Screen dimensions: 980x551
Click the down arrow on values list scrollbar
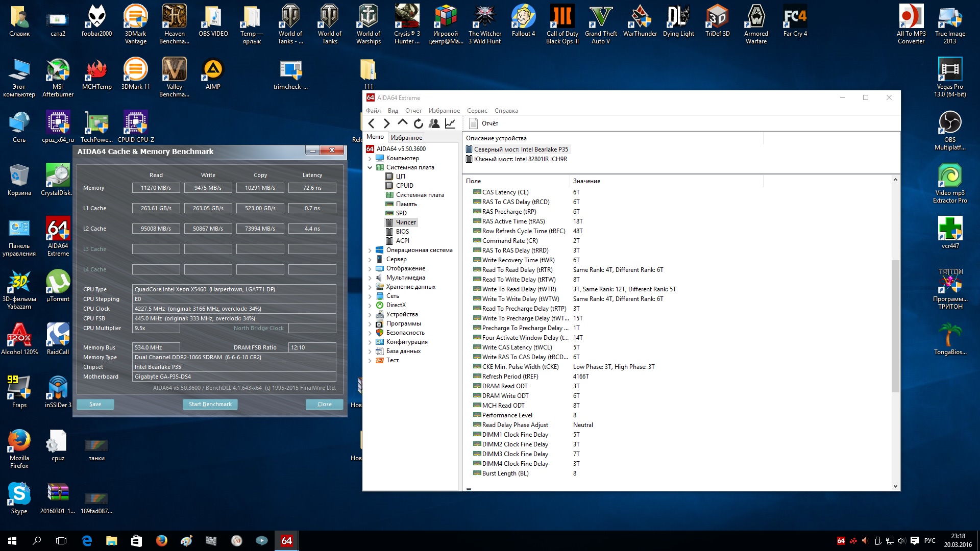pos(895,486)
